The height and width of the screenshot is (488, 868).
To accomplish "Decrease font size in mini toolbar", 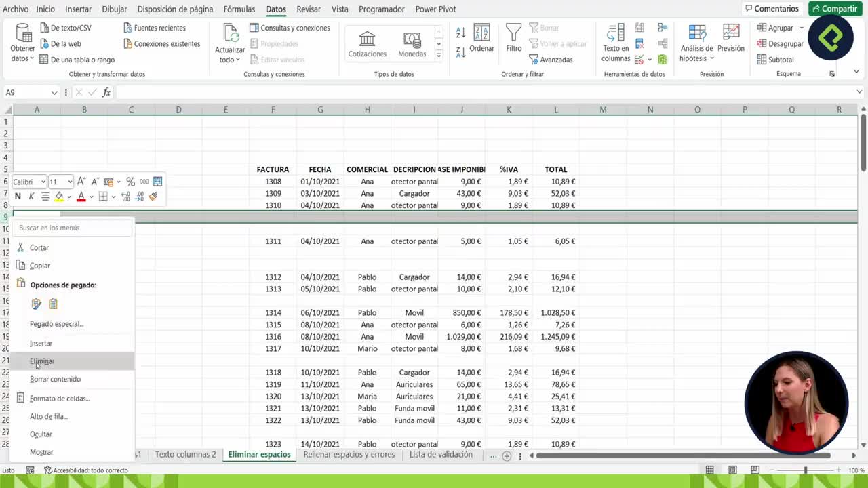I will pos(94,181).
